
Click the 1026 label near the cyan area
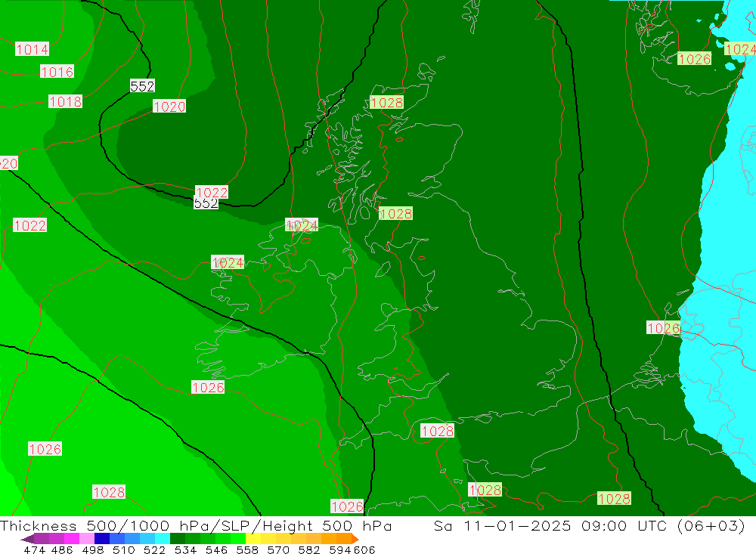point(664,328)
